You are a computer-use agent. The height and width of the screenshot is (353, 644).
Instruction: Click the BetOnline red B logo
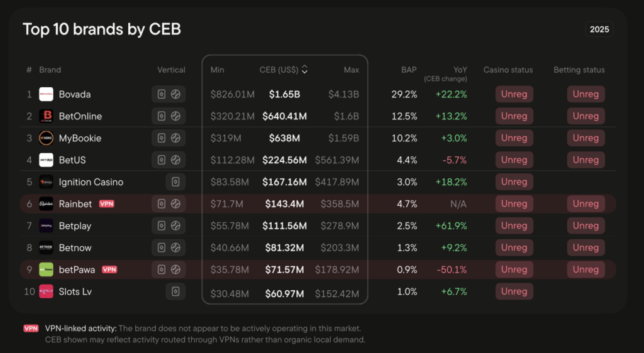tap(46, 116)
